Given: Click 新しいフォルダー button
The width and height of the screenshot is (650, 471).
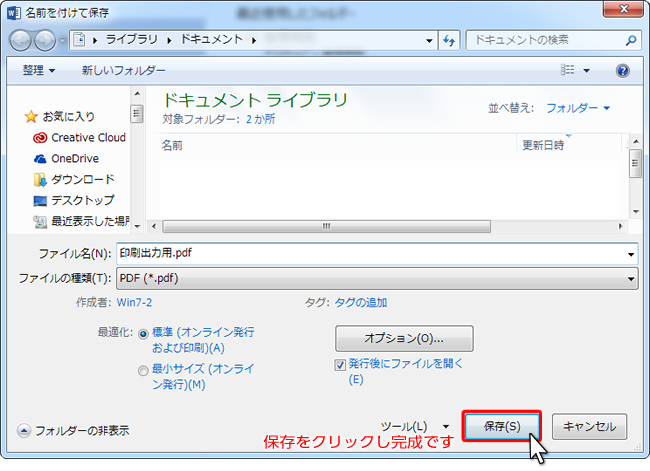Looking at the screenshot, I should pyautogui.click(x=123, y=70).
